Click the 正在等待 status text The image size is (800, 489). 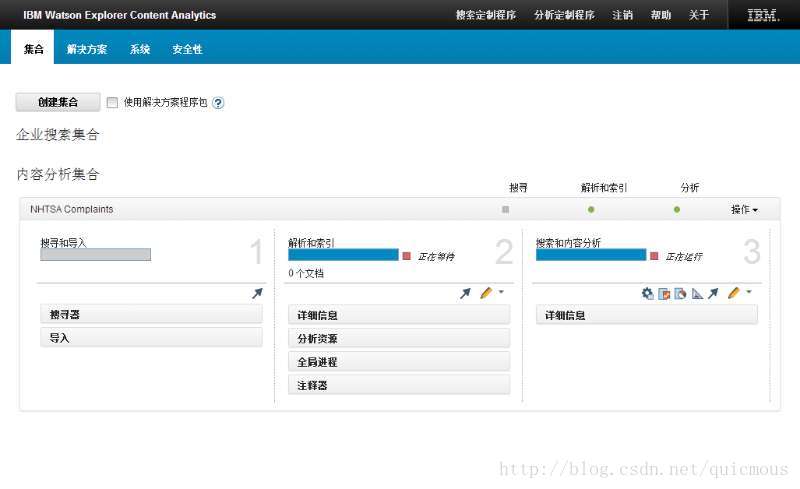point(436,256)
